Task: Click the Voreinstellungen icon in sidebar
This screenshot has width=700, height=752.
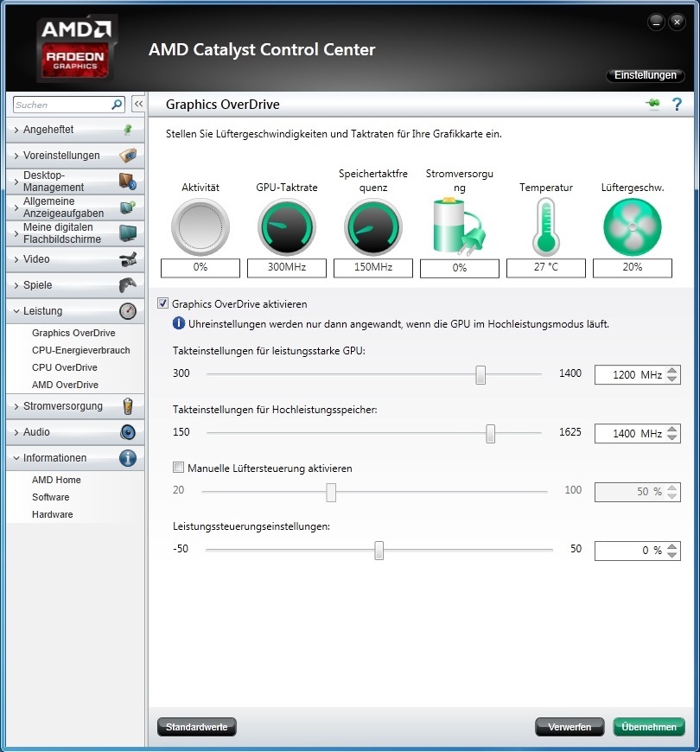Action: point(128,156)
